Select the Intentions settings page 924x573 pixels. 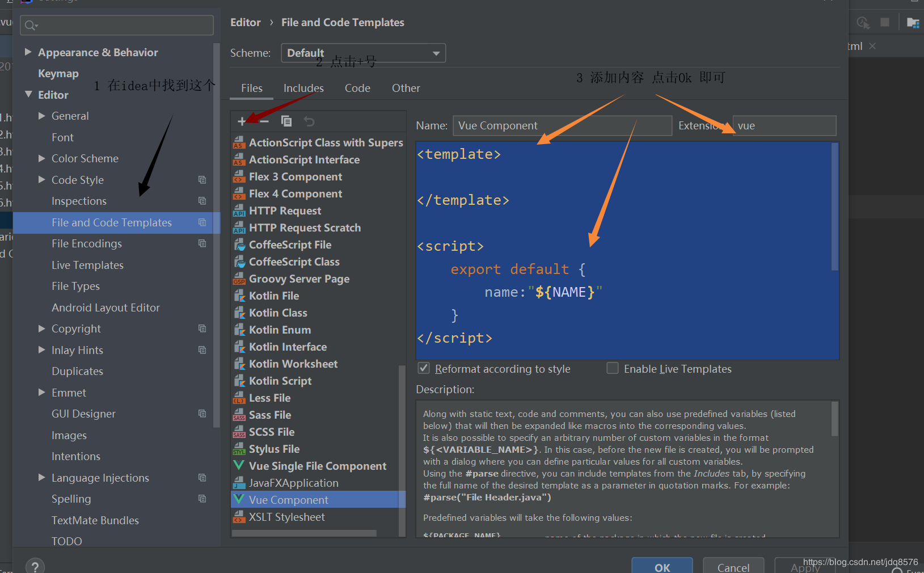(x=76, y=456)
